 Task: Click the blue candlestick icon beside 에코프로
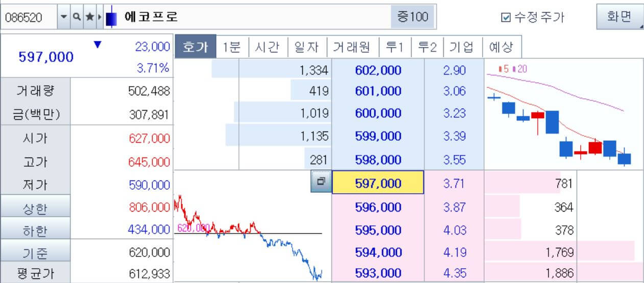pyautogui.click(x=111, y=17)
